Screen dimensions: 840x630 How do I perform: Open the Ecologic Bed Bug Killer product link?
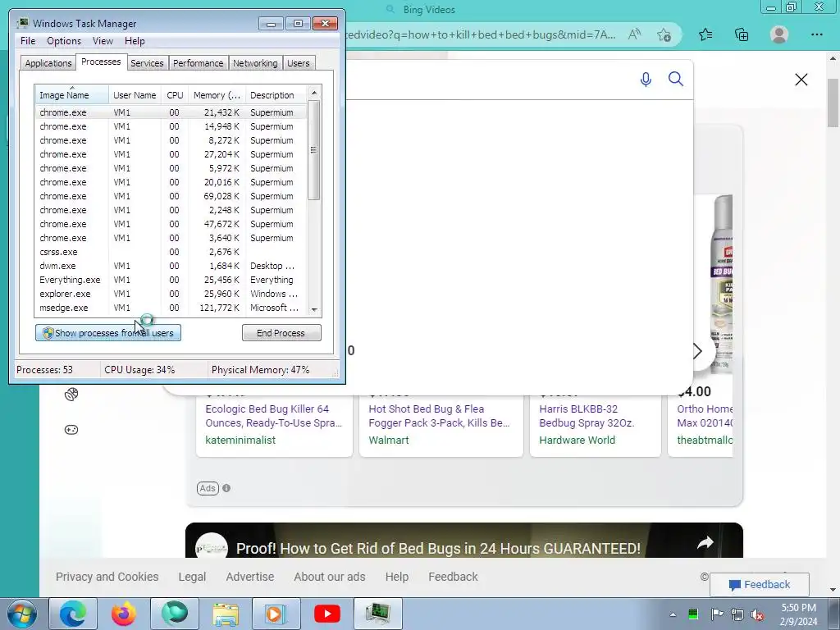[x=273, y=416]
